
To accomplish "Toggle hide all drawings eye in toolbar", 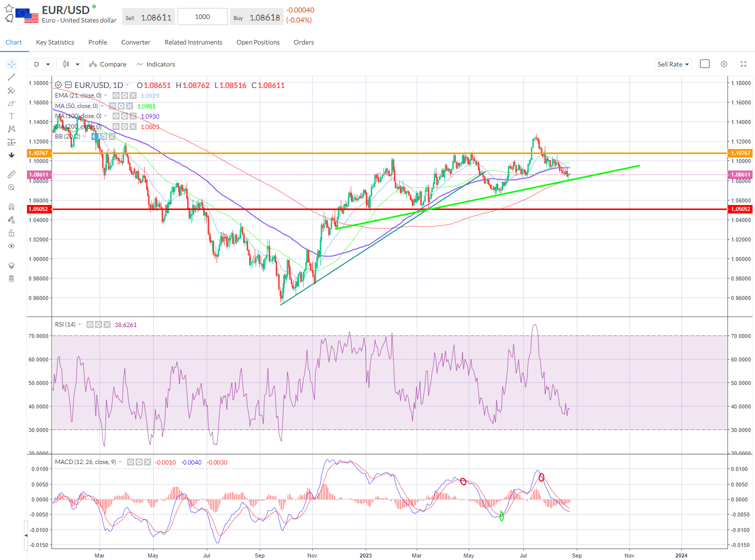I will pyautogui.click(x=12, y=246).
